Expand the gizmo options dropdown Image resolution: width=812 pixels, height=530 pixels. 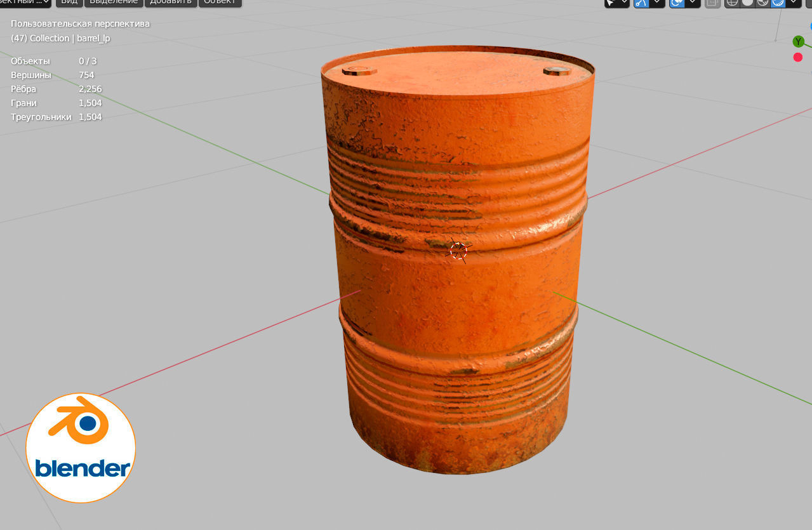[657, 3]
